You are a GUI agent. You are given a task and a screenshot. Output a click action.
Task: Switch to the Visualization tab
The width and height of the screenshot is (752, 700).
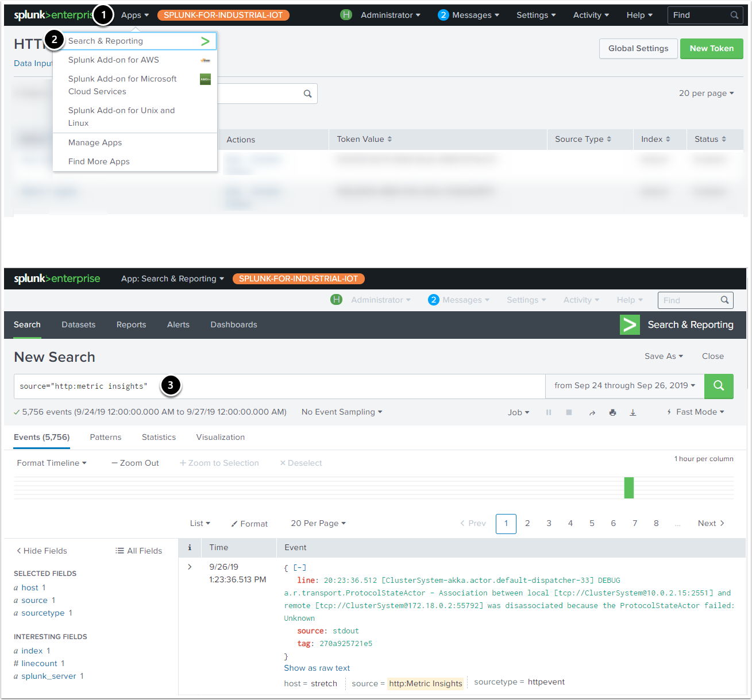(x=221, y=437)
